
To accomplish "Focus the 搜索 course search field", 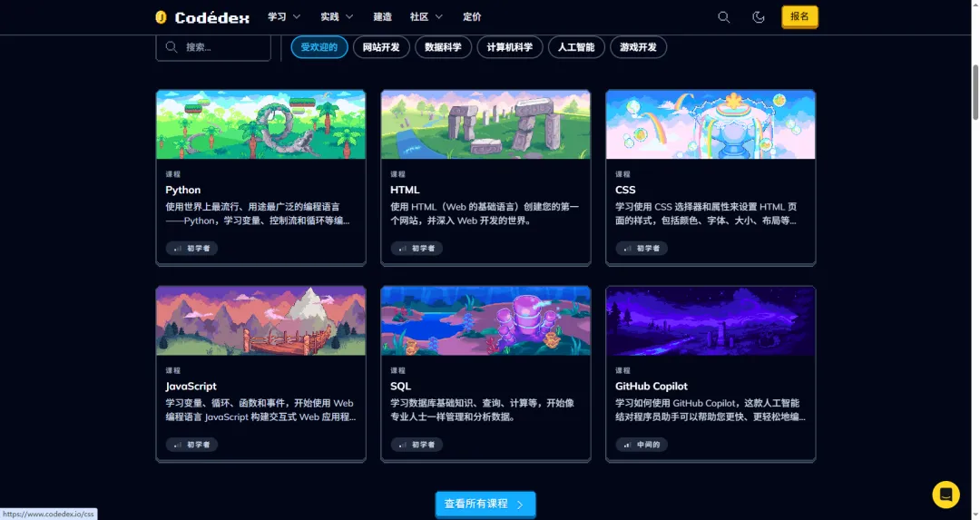I will [213, 47].
